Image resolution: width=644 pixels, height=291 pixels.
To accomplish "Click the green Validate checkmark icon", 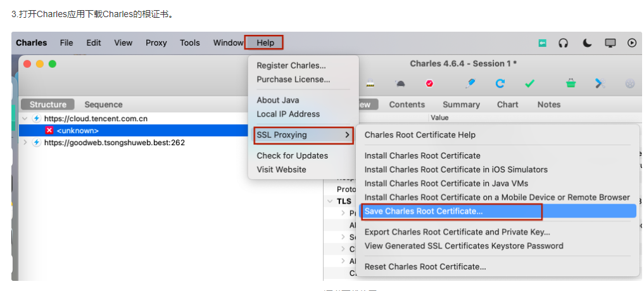I will [x=530, y=84].
